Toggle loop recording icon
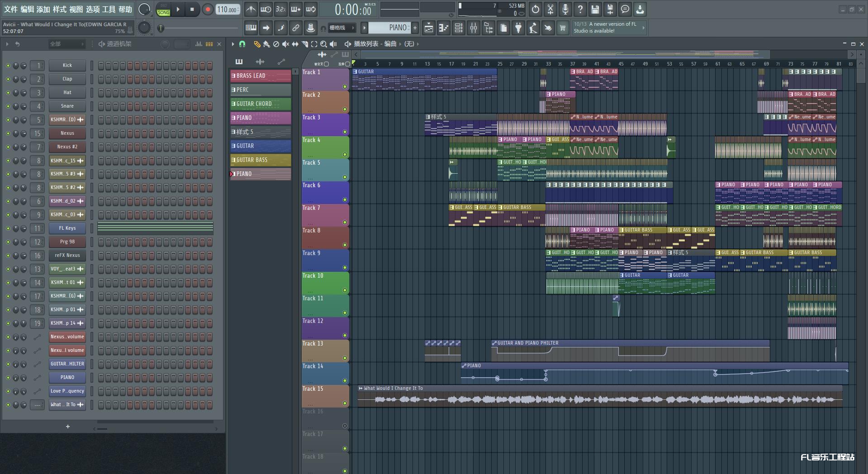868x474 pixels. tap(311, 9)
